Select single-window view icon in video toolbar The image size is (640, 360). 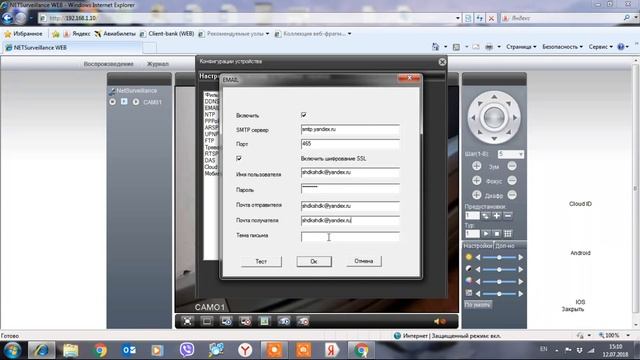click(207, 322)
